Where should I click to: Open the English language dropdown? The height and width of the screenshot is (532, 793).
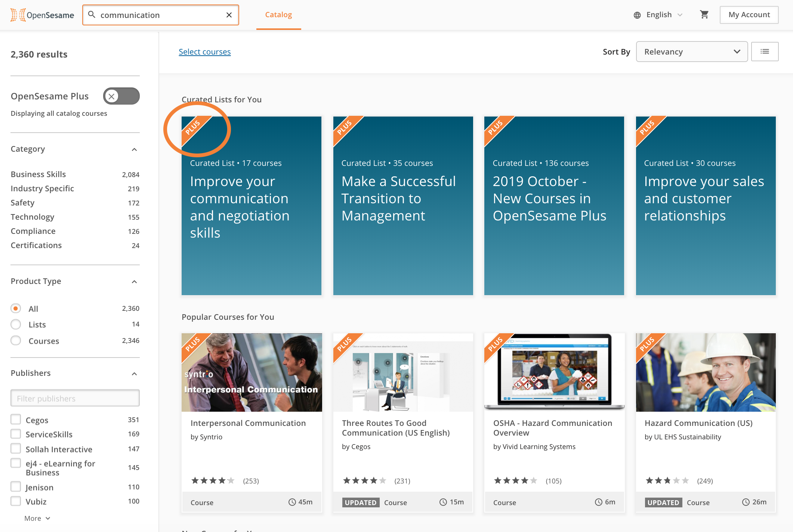[658, 15]
